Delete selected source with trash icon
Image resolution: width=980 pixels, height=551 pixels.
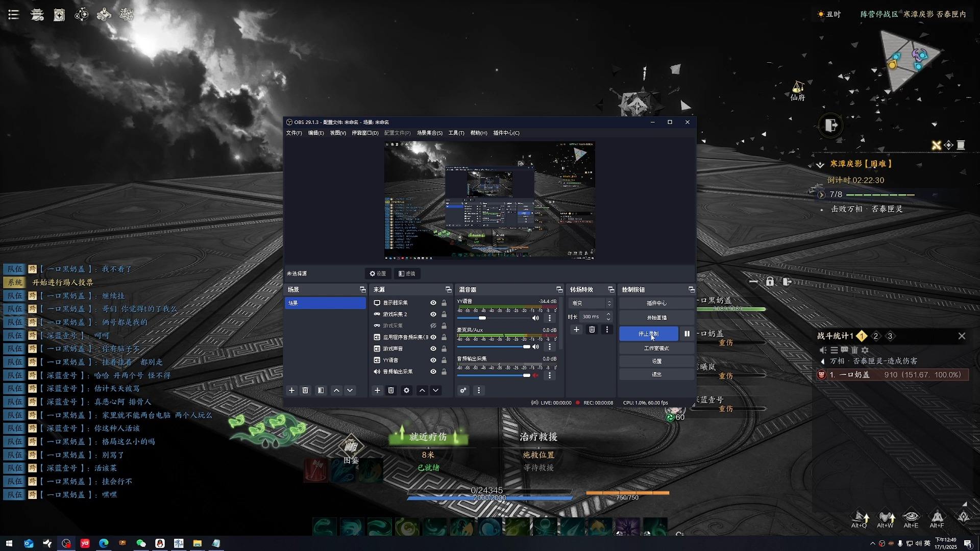coord(391,390)
